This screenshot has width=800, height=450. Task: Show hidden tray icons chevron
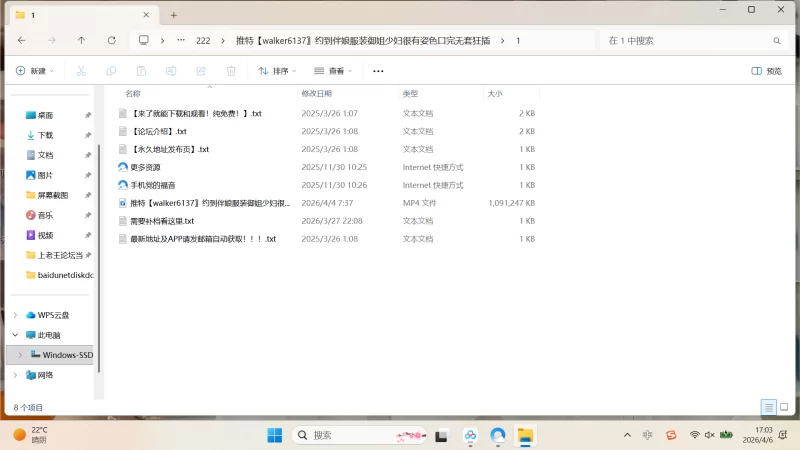click(x=628, y=435)
